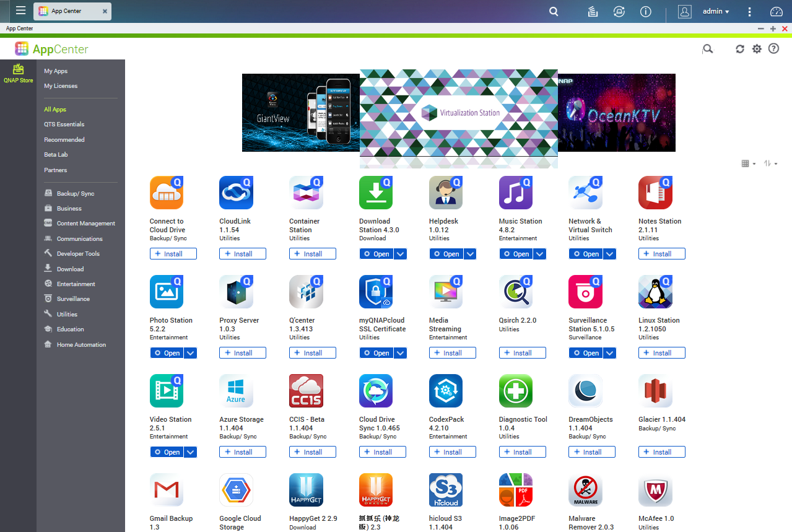Click the App Center refresh icon
Image resolution: width=792 pixels, height=532 pixels.
coord(740,49)
